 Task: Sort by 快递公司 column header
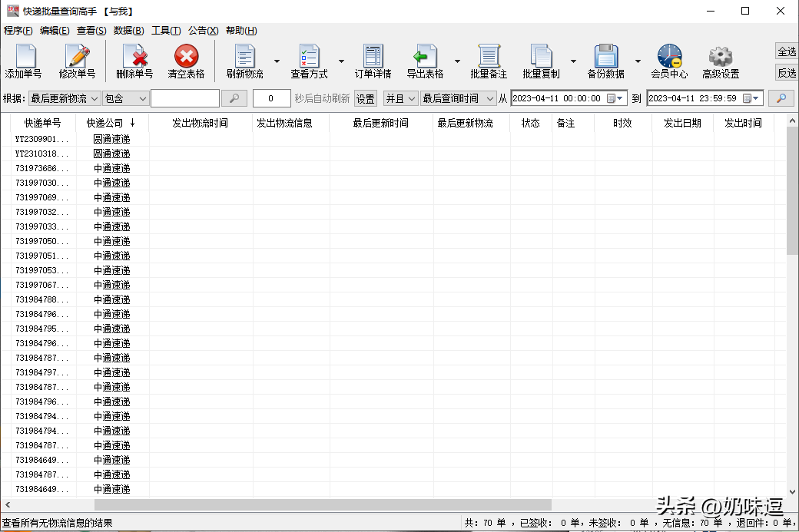pyautogui.click(x=111, y=123)
